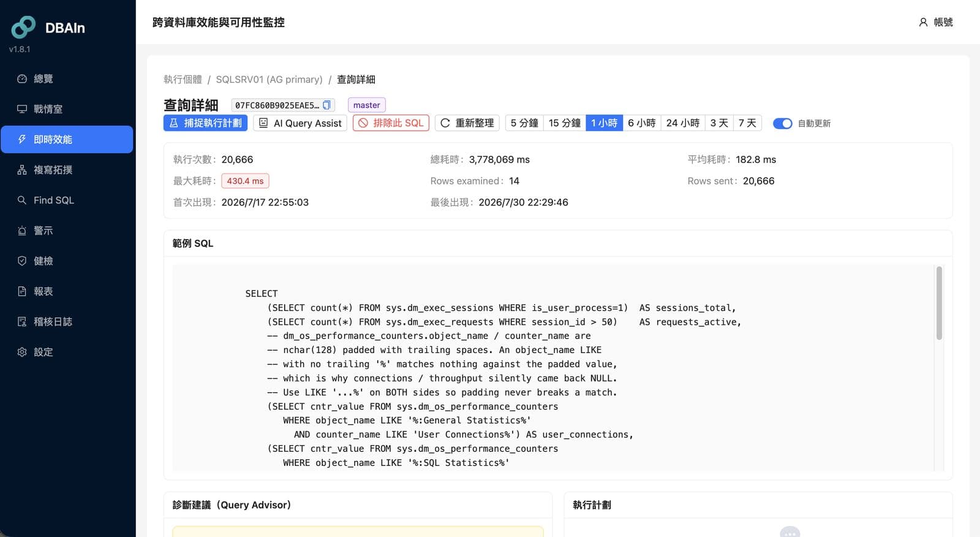Go to 執行個體 breadcrumb link
The image size is (980, 537).
click(183, 79)
